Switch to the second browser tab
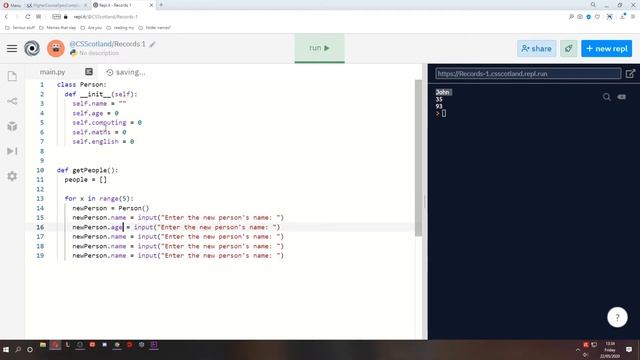The image size is (640, 360). coord(57,5)
